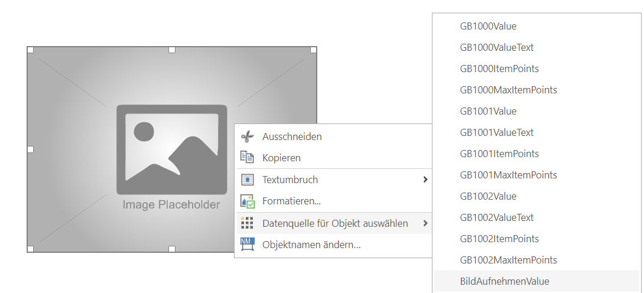Click the grid icon for Datenquelle
Screen dimensions: 644x293
pos(247,223)
